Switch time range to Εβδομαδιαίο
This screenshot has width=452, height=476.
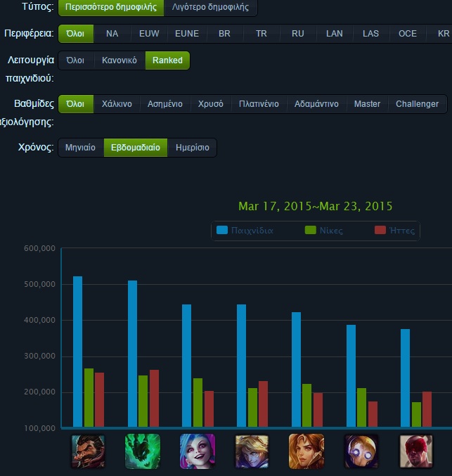click(x=136, y=148)
